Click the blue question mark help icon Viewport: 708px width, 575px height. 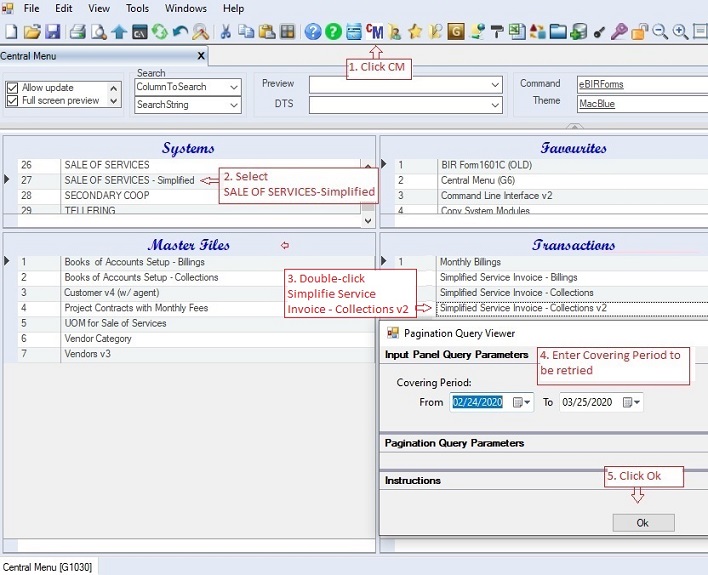(313, 32)
